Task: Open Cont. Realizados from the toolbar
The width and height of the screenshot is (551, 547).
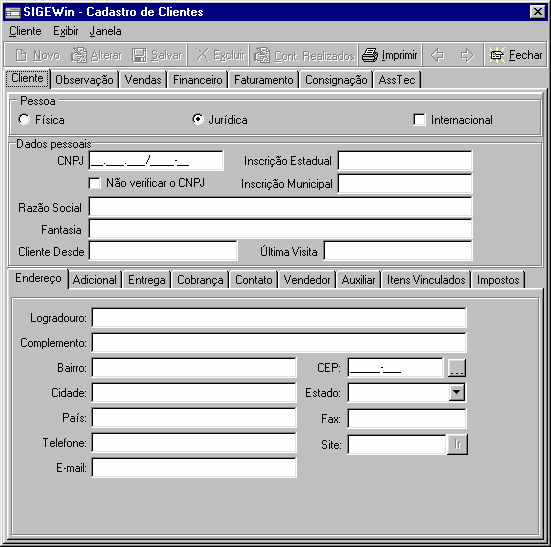Action: (304, 55)
